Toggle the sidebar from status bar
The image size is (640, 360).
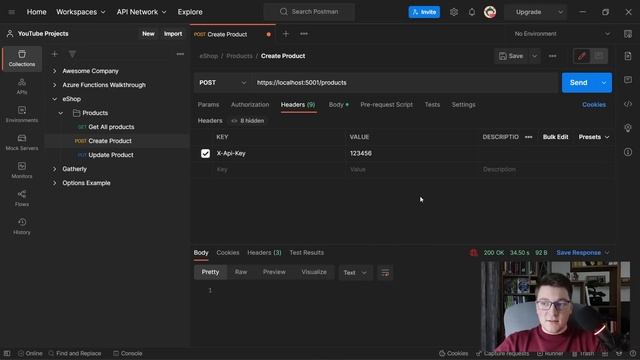[7, 353]
